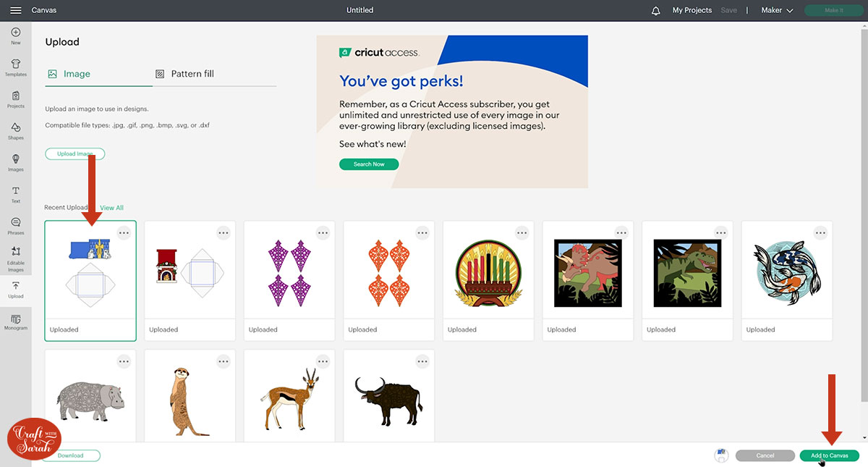This screenshot has height=467, width=868.
Task: Click Add to Canvas button
Action: tap(830, 455)
